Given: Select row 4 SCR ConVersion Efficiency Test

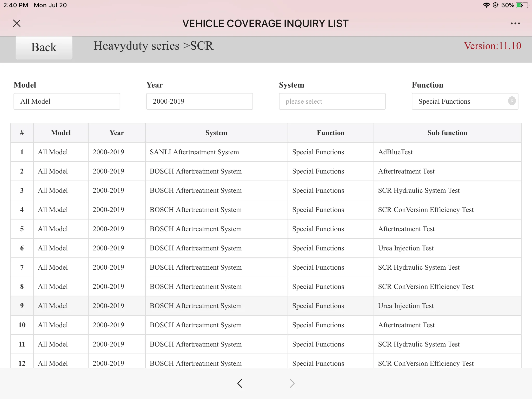Looking at the screenshot, I should [x=426, y=210].
